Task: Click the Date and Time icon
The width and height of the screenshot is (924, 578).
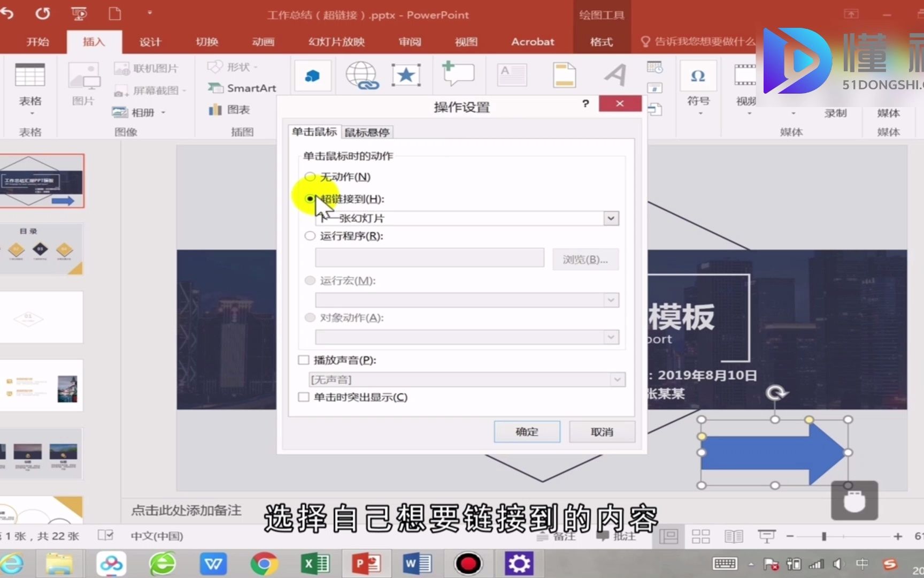Action: [x=654, y=67]
